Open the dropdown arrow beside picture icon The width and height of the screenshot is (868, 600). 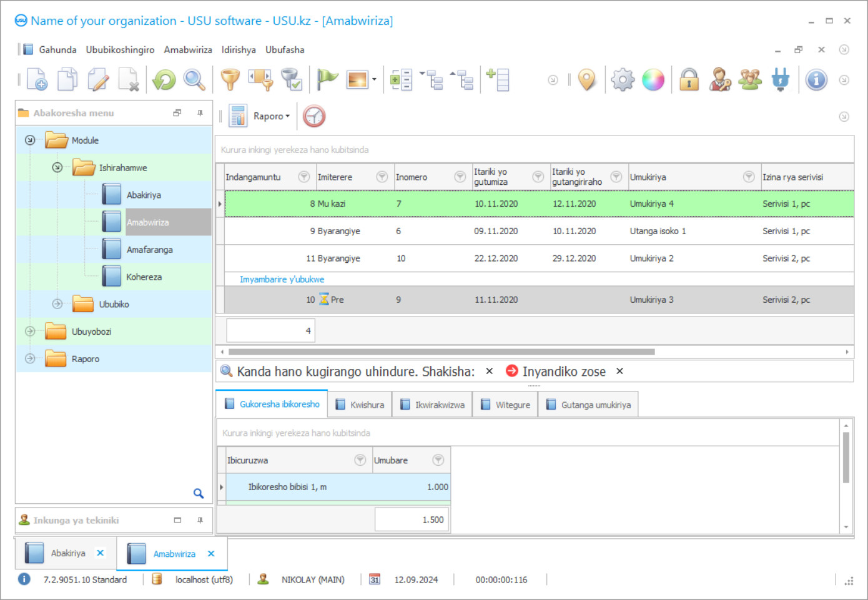pyautogui.click(x=374, y=80)
